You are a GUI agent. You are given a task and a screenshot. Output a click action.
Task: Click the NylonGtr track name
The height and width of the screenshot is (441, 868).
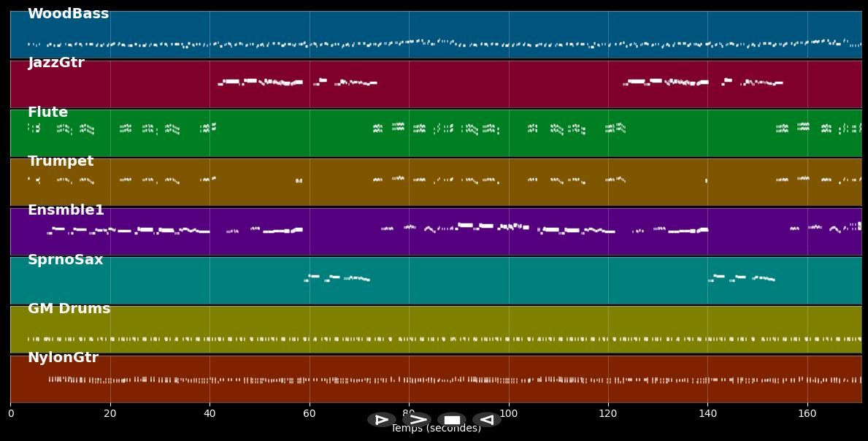pyautogui.click(x=63, y=358)
